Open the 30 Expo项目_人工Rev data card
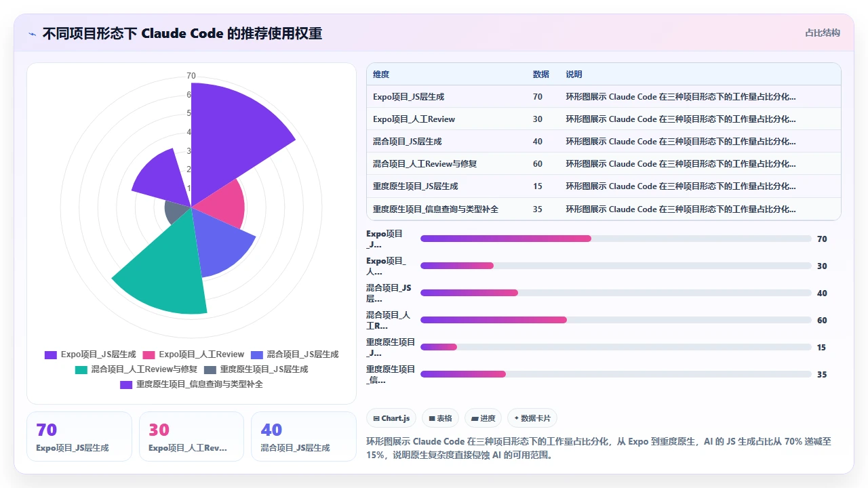This screenshot has height=488, width=868. pyautogui.click(x=191, y=436)
